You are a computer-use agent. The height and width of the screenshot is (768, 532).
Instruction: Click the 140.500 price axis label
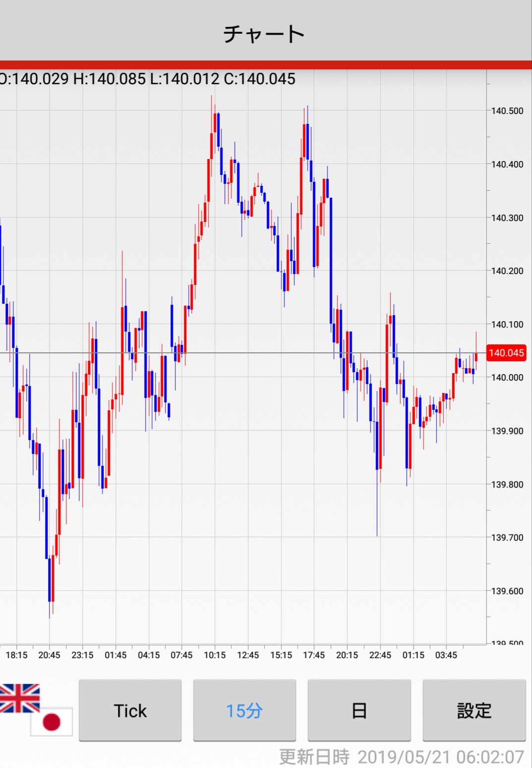(x=507, y=111)
